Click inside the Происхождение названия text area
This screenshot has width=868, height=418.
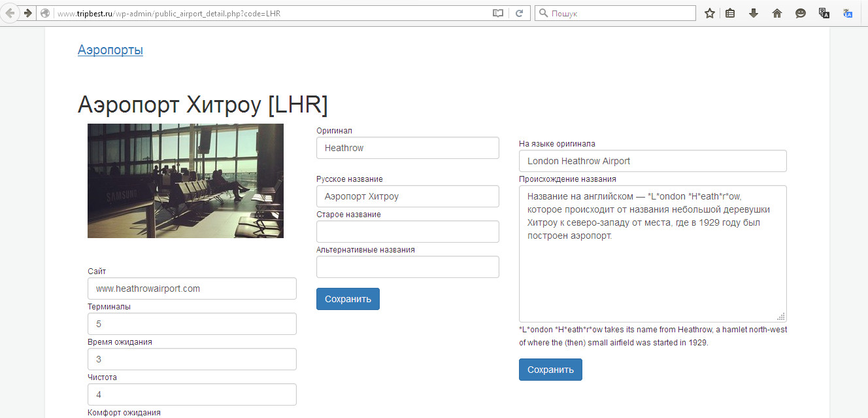tap(653, 254)
